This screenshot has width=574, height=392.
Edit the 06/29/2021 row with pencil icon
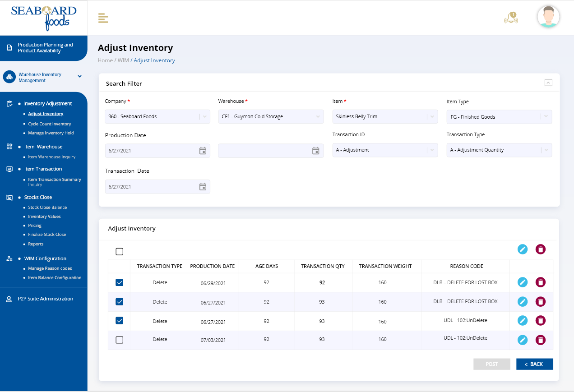coord(522,282)
